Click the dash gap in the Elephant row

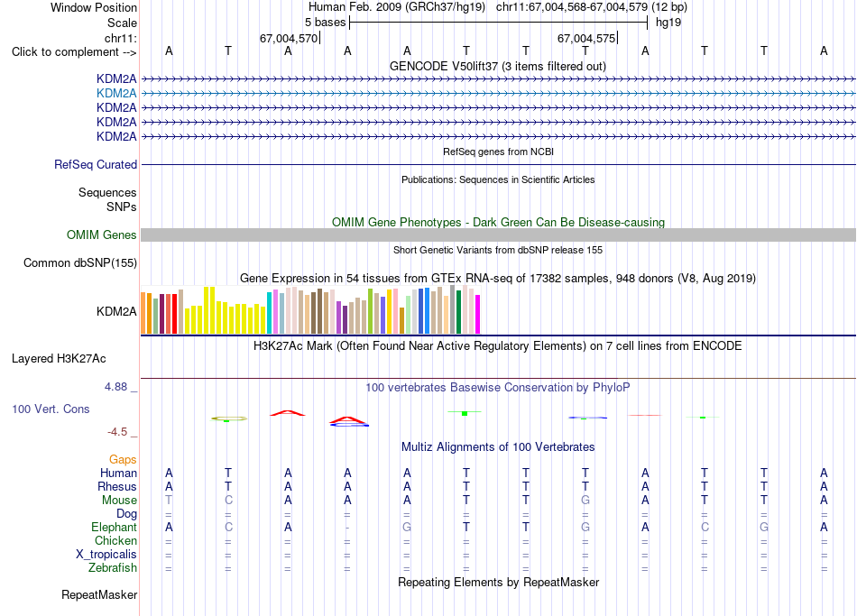tap(347, 528)
